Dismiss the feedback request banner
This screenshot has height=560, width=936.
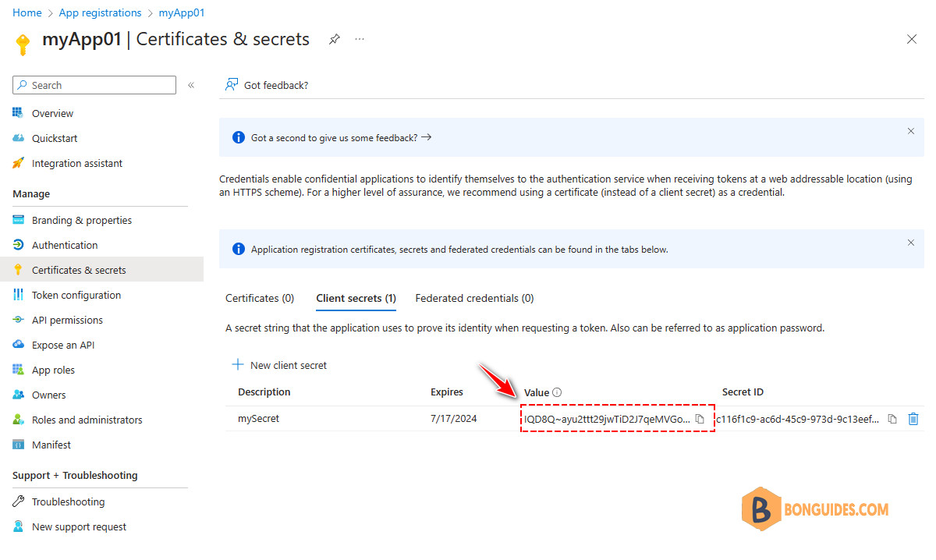tap(910, 131)
